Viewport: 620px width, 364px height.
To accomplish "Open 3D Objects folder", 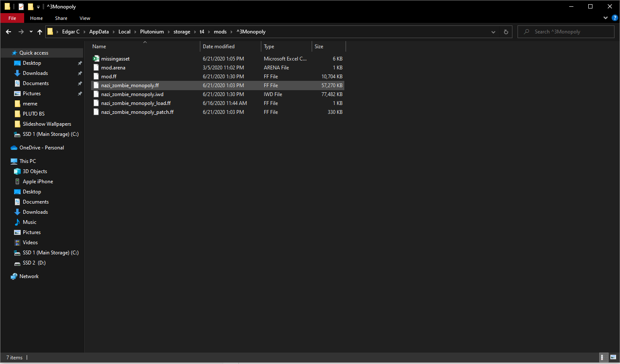I will tap(35, 171).
